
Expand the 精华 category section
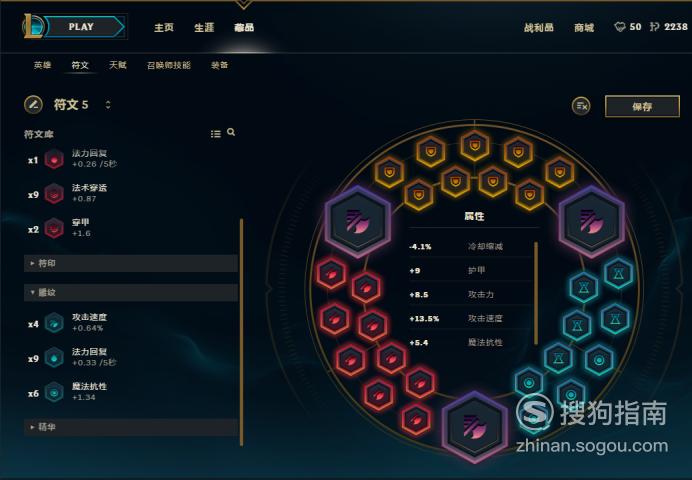pos(131,427)
